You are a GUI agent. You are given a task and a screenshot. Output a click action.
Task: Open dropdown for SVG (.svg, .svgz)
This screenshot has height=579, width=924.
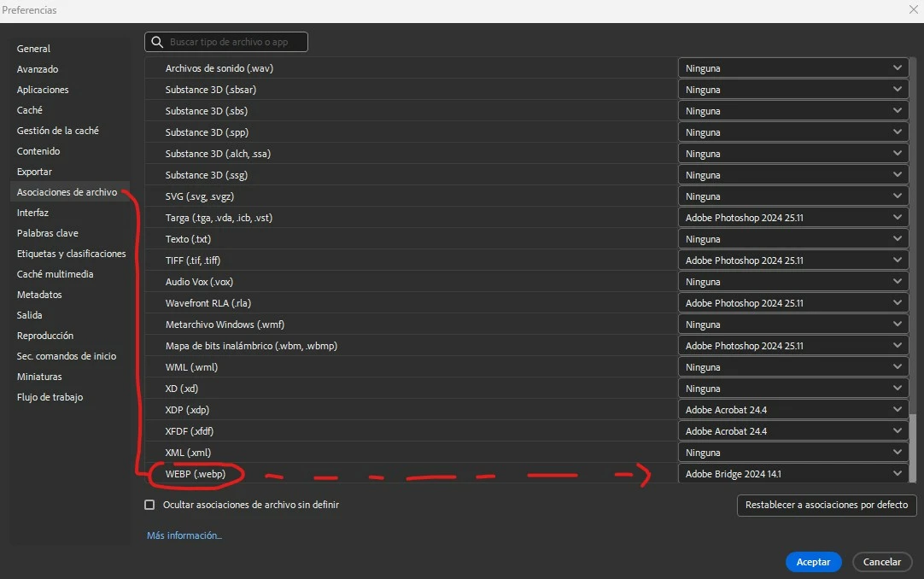tap(793, 196)
